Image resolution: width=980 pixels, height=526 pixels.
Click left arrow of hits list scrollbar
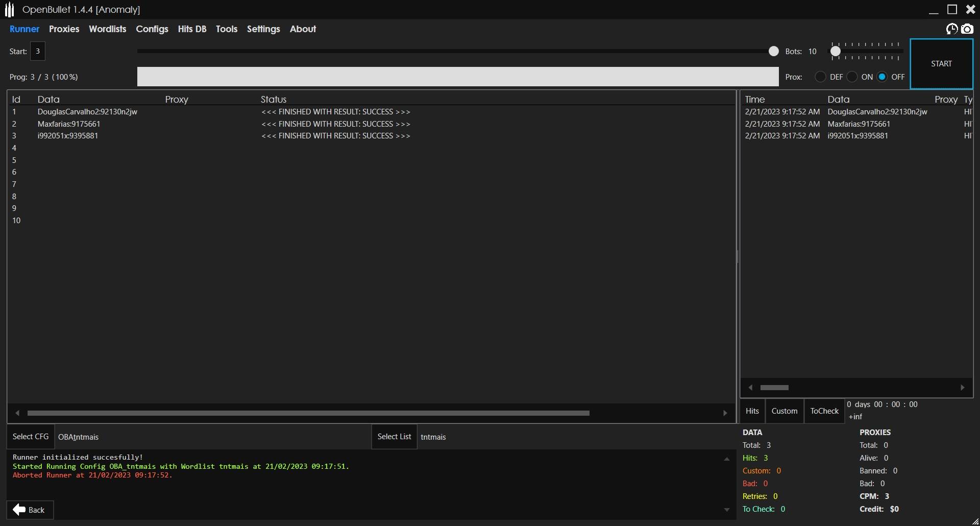coord(750,388)
